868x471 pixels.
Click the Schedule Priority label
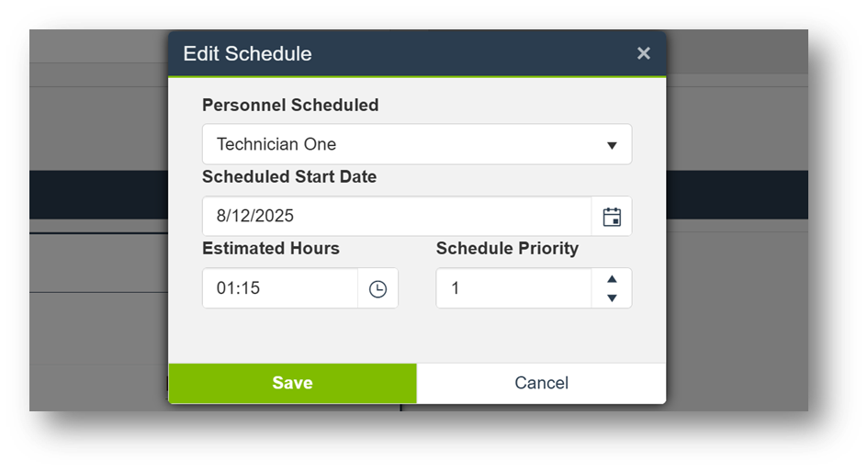(x=507, y=249)
